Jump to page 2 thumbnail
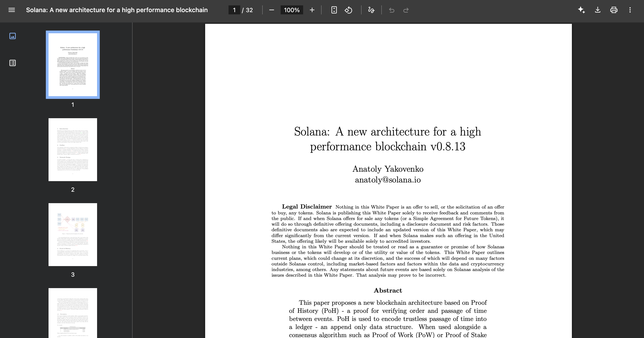 click(x=73, y=149)
